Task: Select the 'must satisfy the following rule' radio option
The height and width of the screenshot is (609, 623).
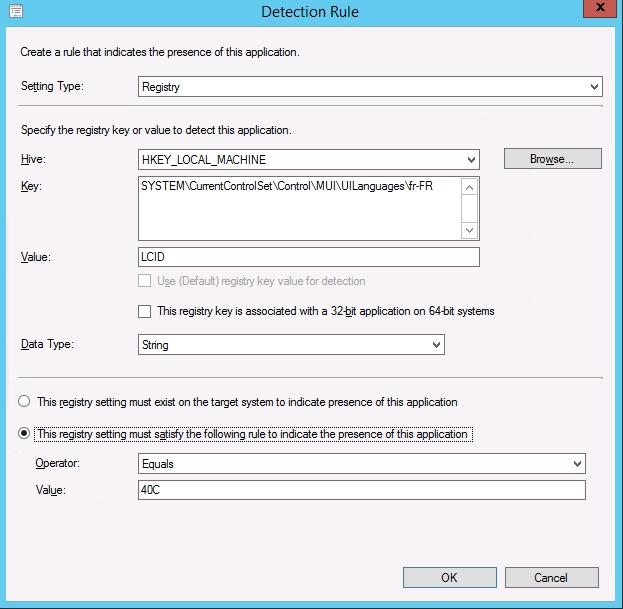Action: [x=24, y=434]
